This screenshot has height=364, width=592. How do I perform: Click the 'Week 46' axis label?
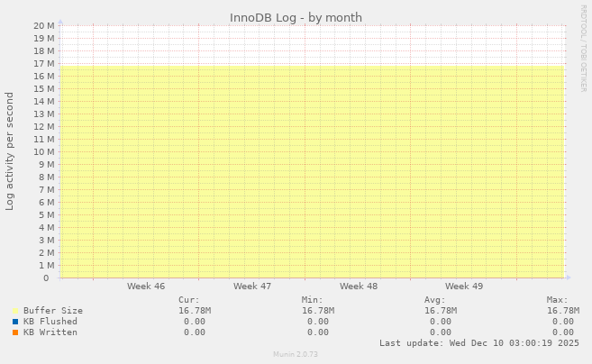pyautogui.click(x=146, y=287)
